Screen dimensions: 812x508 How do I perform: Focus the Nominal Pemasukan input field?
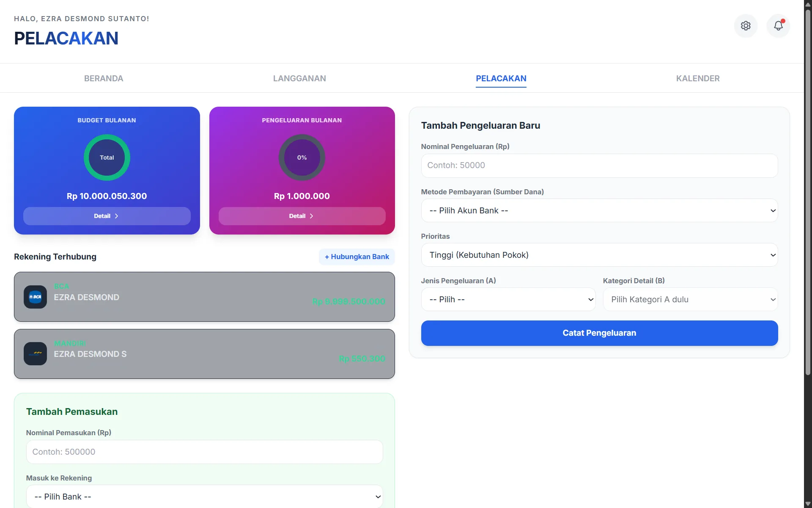(x=205, y=452)
